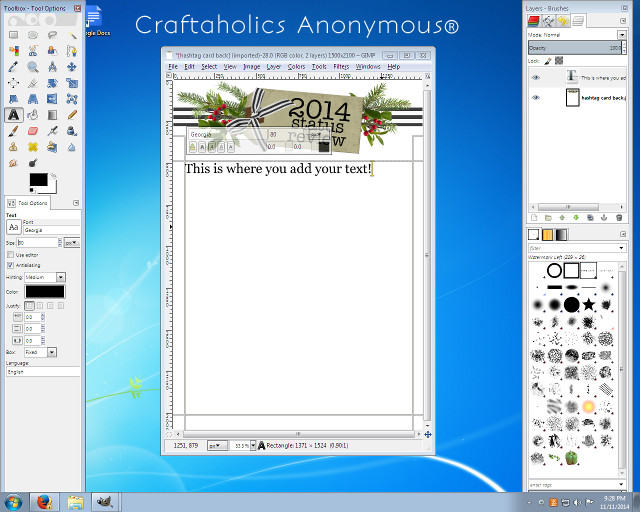This screenshot has height=512, width=640.
Task: Hide the hashtag card back layer
Action: point(536,97)
